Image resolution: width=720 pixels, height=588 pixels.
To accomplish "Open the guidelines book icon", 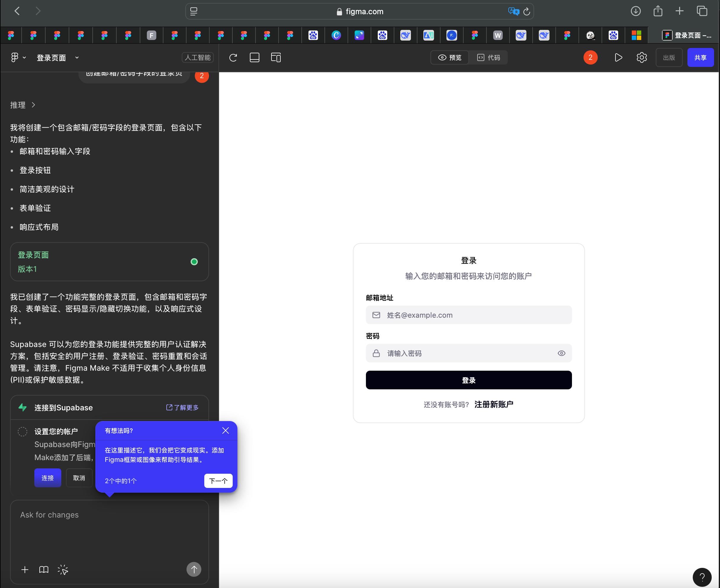I will click(43, 569).
